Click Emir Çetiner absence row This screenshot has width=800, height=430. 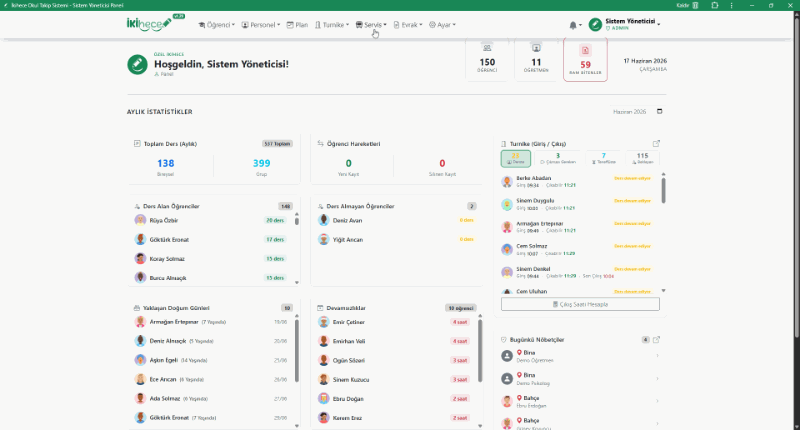pos(395,322)
